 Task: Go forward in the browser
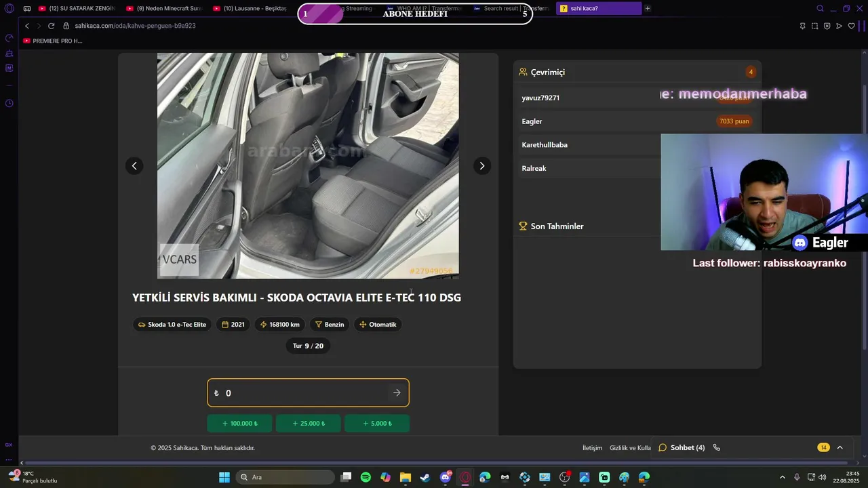click(39, 26)
